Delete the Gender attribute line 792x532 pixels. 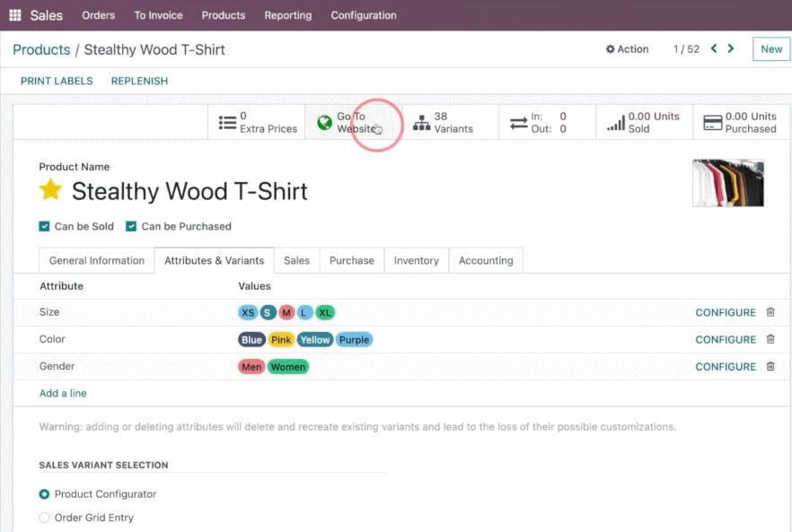coord(770,366)
